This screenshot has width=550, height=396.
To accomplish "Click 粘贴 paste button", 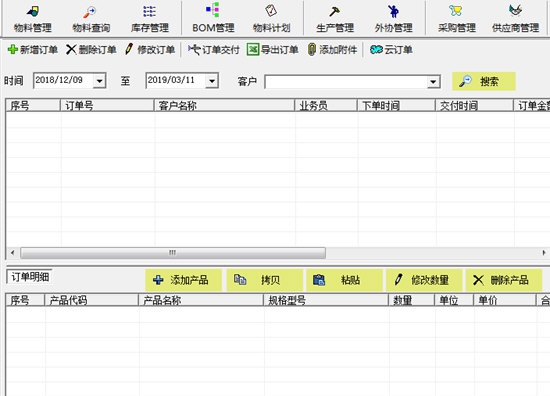I will click(344, 280).
